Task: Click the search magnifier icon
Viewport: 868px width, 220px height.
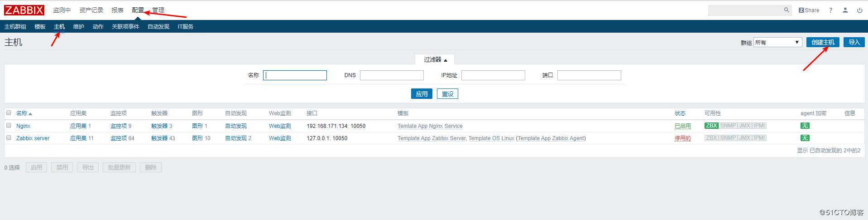Action: coord(786,10)
